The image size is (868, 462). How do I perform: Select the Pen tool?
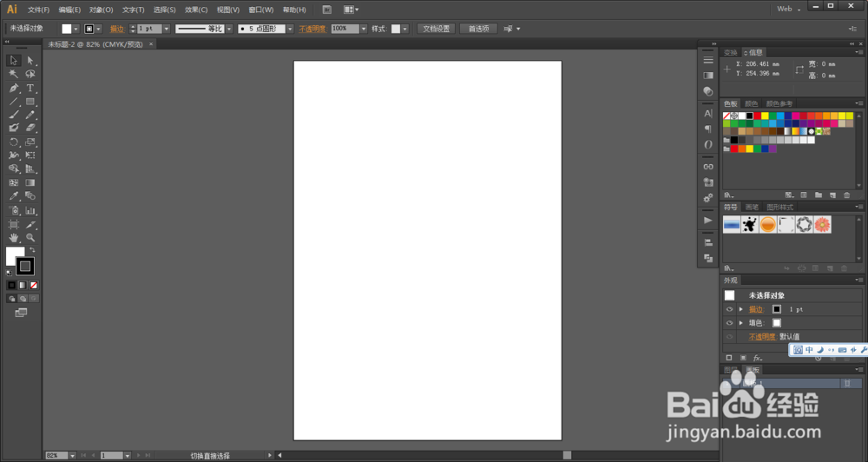14,88
